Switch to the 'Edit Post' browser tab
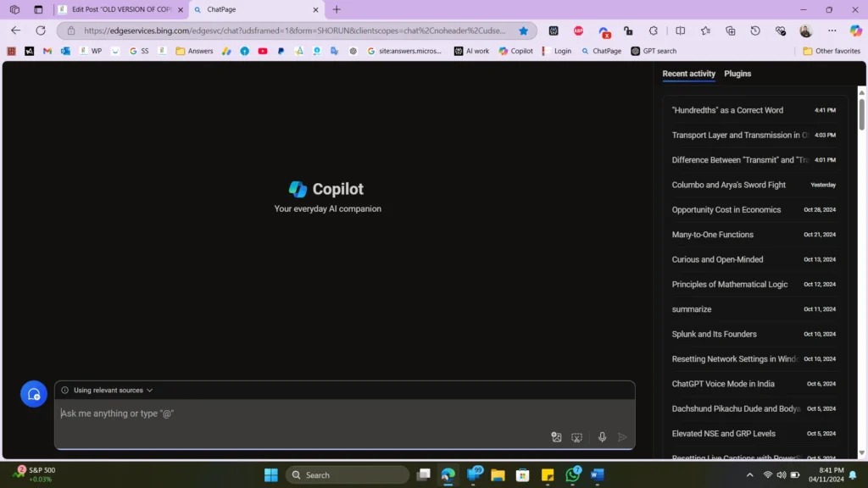Screen dimensions: 868x488 (x=121, y=9)
